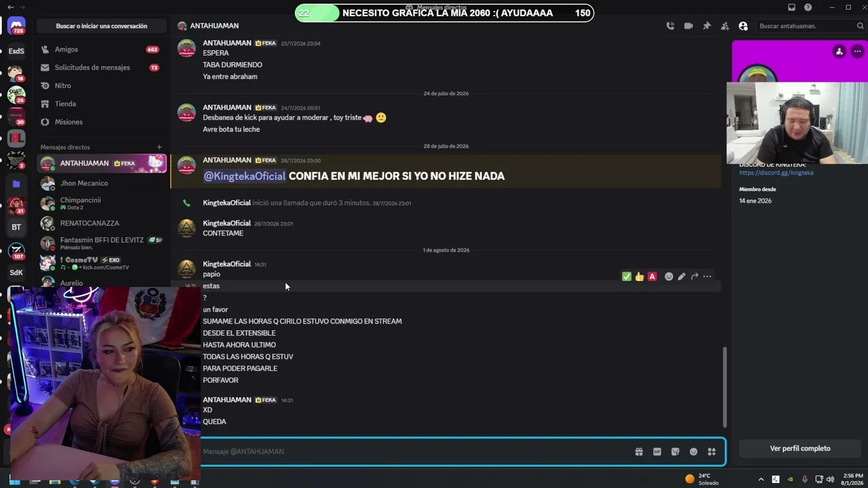Click the @KingtekaOficial mention

(x=245, y=176)
